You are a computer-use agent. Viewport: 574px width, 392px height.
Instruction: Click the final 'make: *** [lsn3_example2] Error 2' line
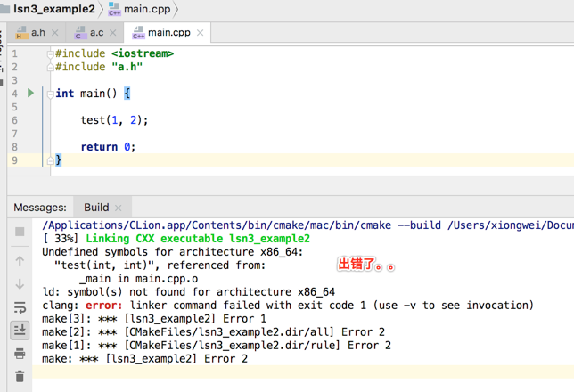pyautogui.click(x=144, y=359)
